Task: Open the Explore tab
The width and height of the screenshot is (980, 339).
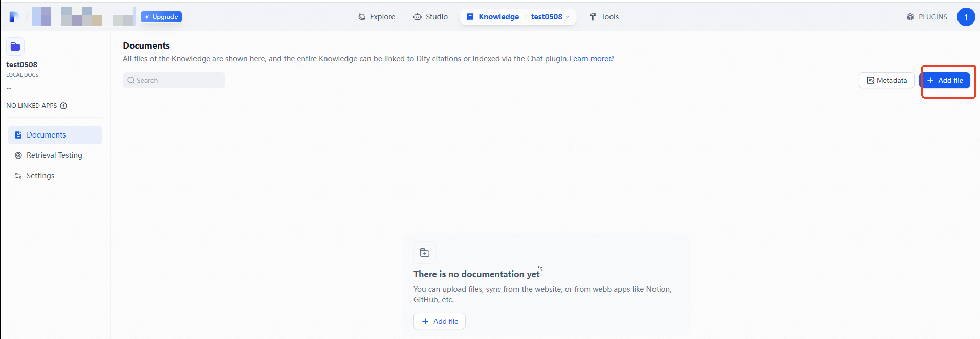Action: pos(377,17)
